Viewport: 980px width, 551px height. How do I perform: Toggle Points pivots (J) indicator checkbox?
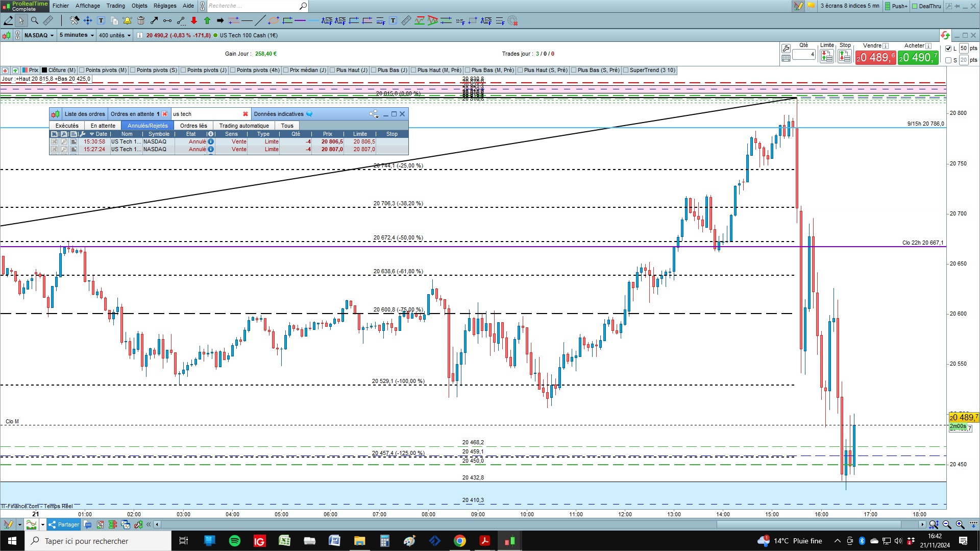pos(183,70)
